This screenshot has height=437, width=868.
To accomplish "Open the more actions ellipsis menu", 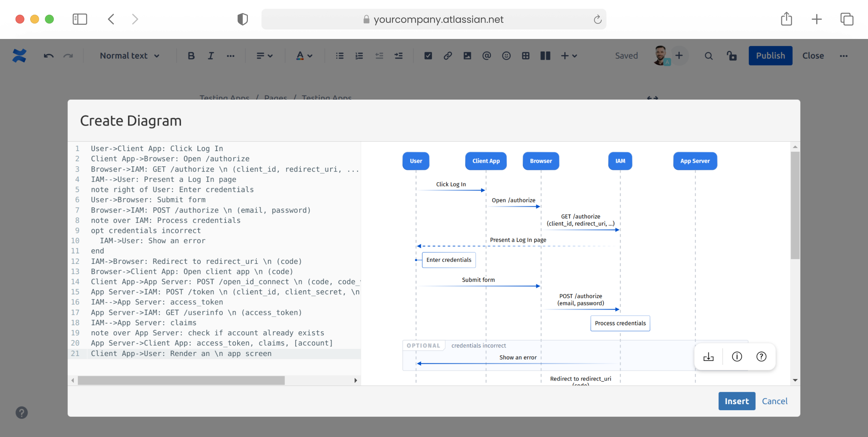I will click(844, 56).
